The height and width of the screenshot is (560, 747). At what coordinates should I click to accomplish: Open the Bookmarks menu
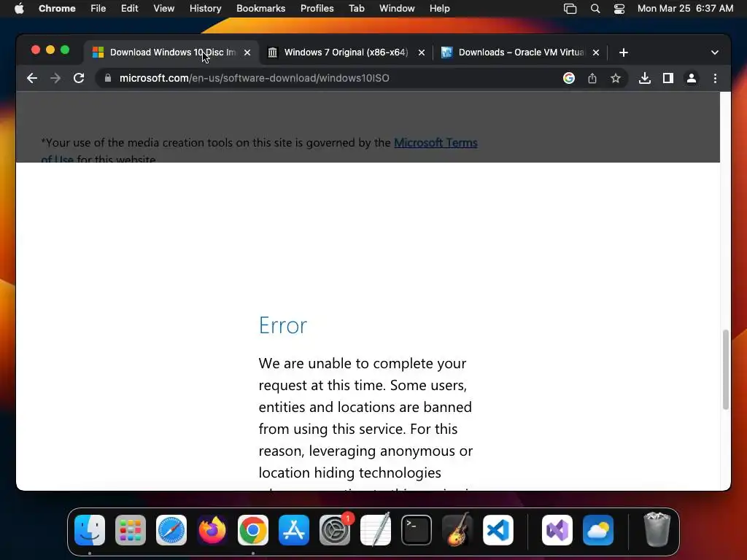(260, 9)
